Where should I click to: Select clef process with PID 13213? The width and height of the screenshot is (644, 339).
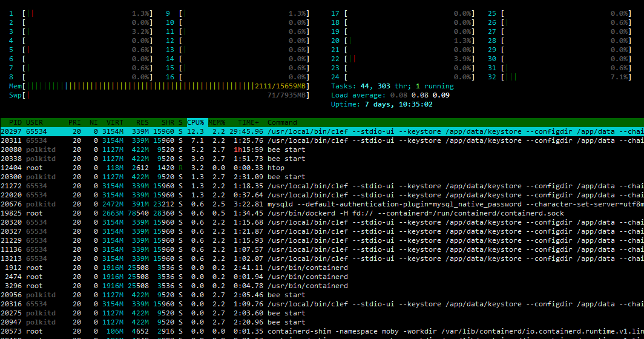pyautogui.click(x=322, y=258)
